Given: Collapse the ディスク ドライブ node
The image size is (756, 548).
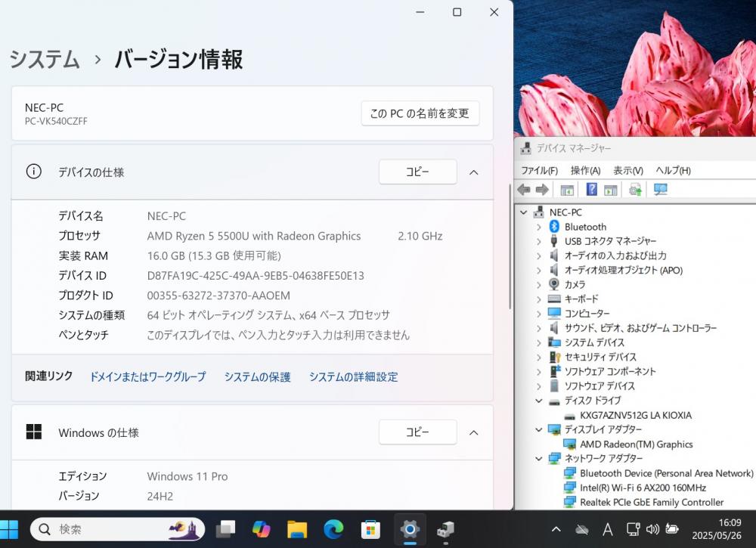Looking at the screenshot, I should point(539,401).
